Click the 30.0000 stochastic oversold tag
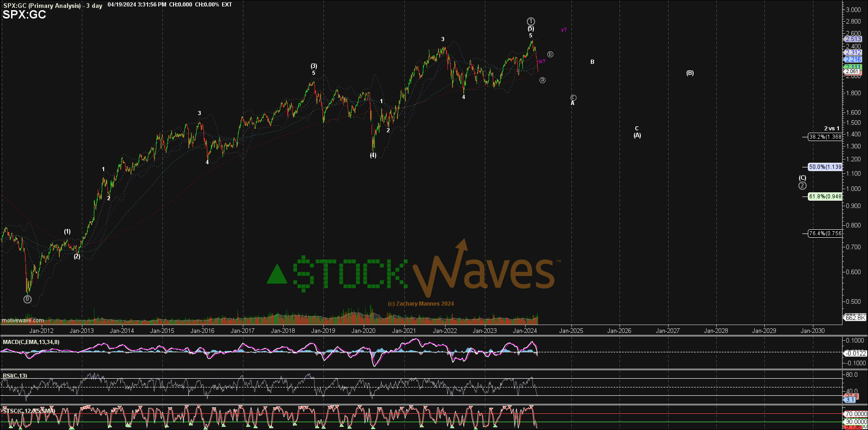The image size is (868, 430). pos(856,422)
